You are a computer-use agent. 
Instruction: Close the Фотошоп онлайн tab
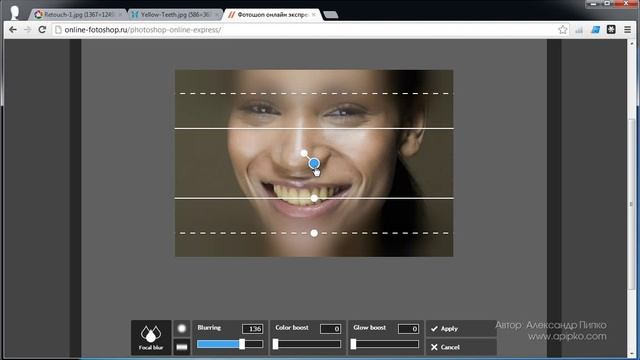point(313,15)
